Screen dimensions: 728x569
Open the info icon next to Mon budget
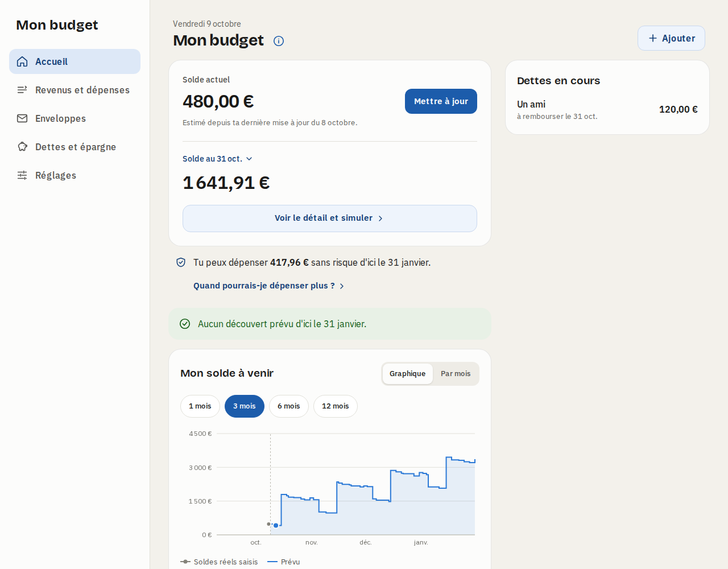(x=279, y=41)
